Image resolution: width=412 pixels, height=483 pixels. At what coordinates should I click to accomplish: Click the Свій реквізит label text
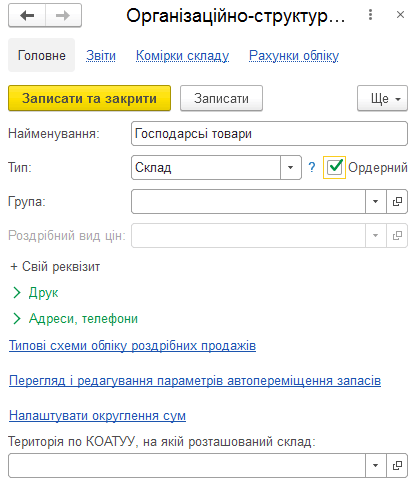[x=61, y=267]
